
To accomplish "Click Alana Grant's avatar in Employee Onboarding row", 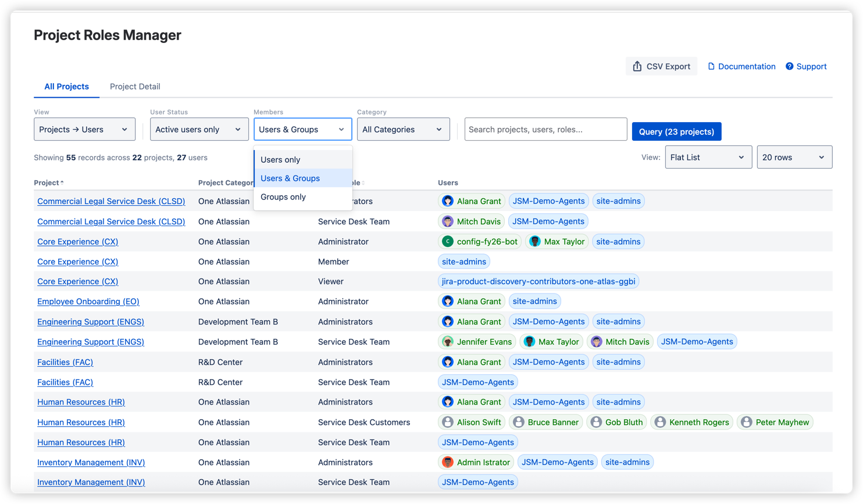I will tap(448, 301).
